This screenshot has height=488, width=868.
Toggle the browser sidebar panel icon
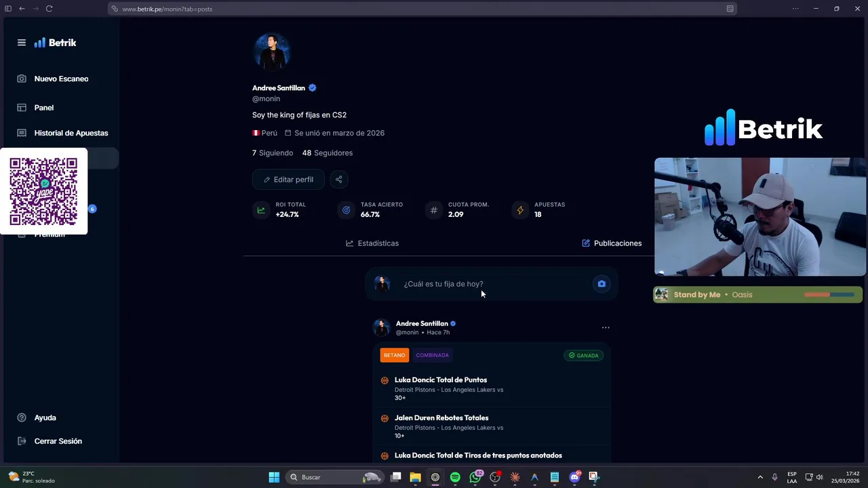8,9
